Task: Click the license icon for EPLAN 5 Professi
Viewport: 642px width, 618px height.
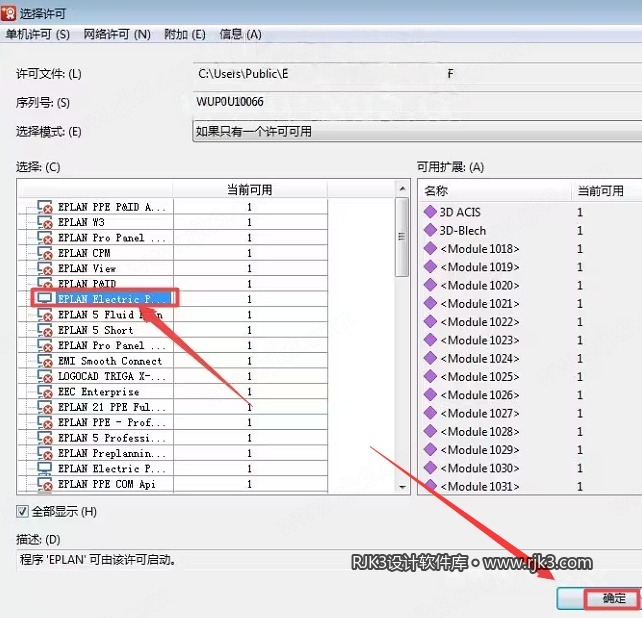Action: point(45,438)
